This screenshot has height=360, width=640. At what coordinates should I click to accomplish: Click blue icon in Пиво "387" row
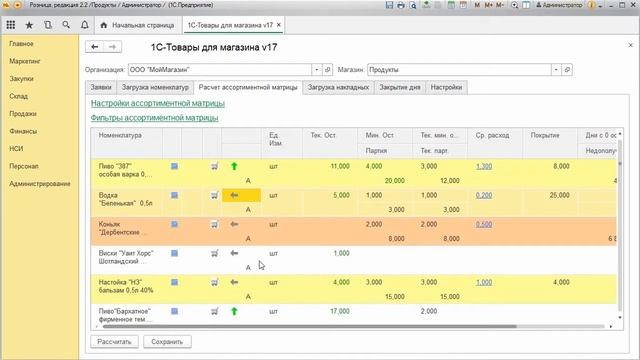174,166
